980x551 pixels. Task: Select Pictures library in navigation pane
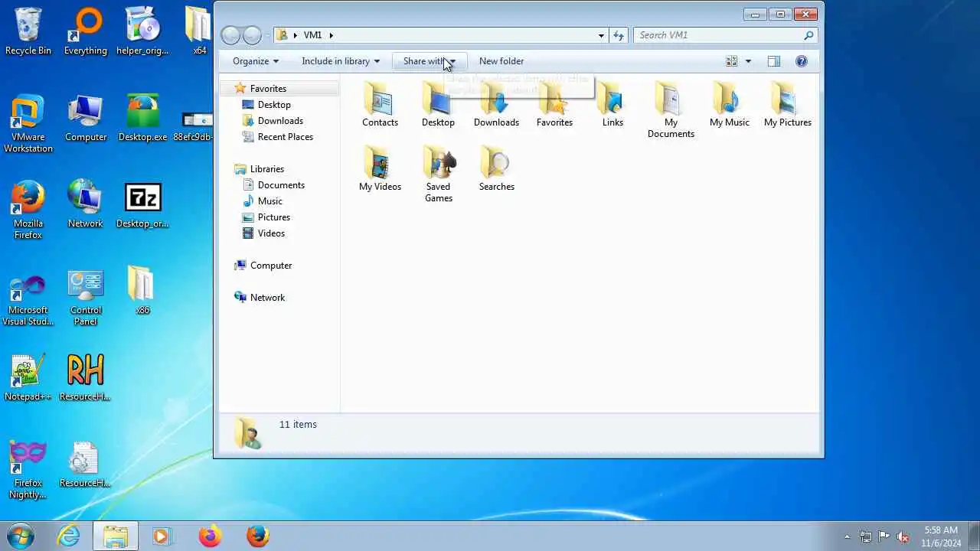[x=274, y=217]
